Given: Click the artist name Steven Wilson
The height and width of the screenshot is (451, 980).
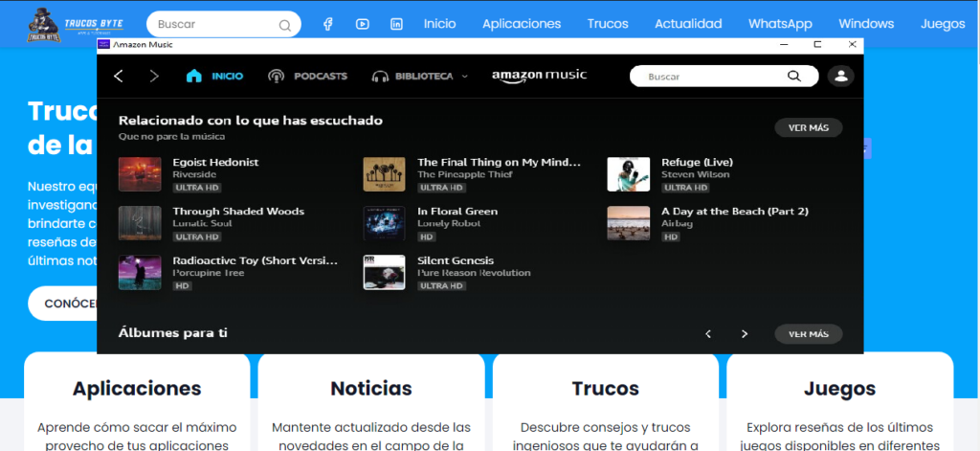Looking at the screenshot, I should click(x=696, y=174).
